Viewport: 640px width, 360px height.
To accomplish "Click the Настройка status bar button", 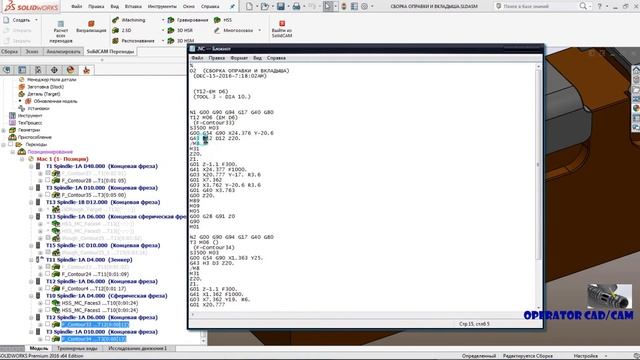I will click(586, 356).
